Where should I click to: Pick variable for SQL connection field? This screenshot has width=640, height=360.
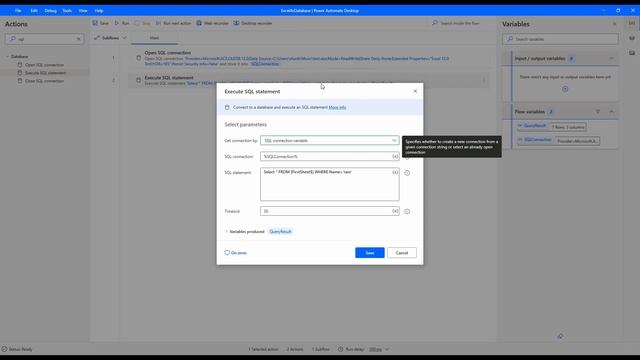point(395,156)
